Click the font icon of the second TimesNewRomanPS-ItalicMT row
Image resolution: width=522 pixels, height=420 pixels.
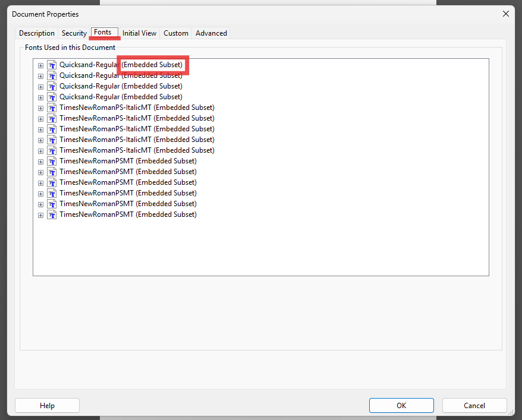click(52, 118)
